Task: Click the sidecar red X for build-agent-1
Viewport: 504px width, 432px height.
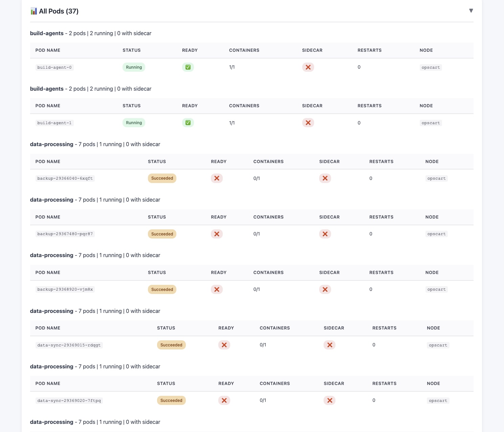Action: [308, 123]
